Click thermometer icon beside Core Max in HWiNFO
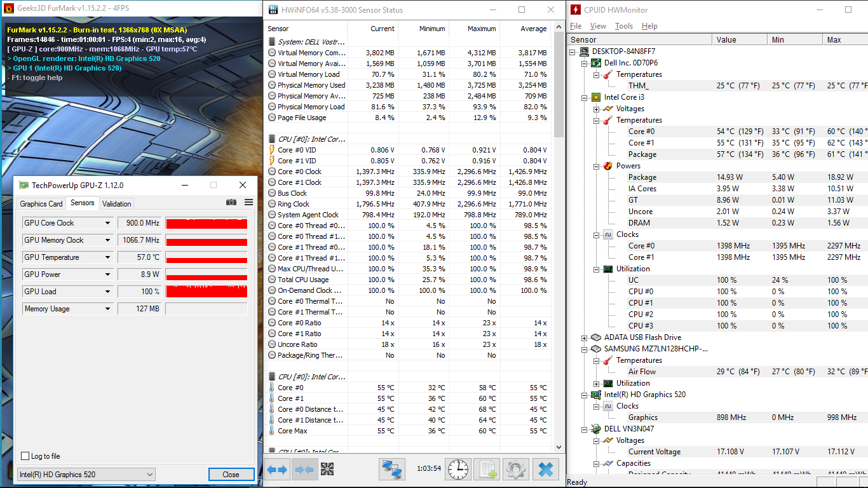Viewport: 868px width, 488px height. click(272, 431)
